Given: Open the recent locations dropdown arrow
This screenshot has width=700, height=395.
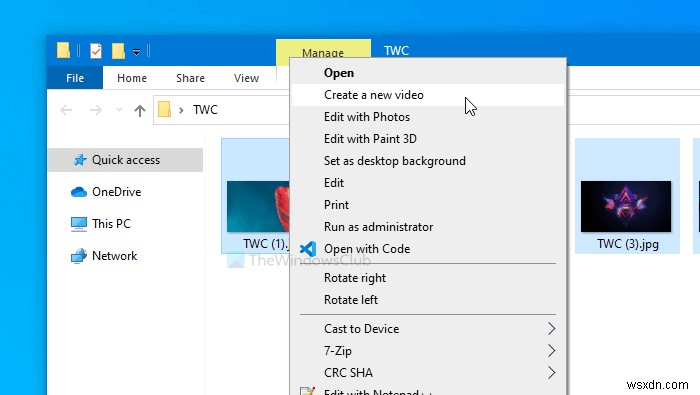Looking at the screenshot, I should 119,110.
